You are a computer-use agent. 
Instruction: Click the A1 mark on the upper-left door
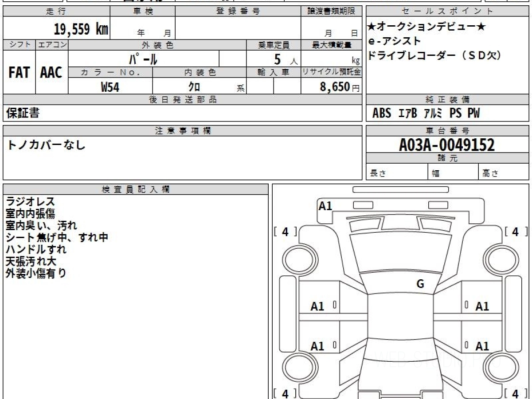point(317,306)
